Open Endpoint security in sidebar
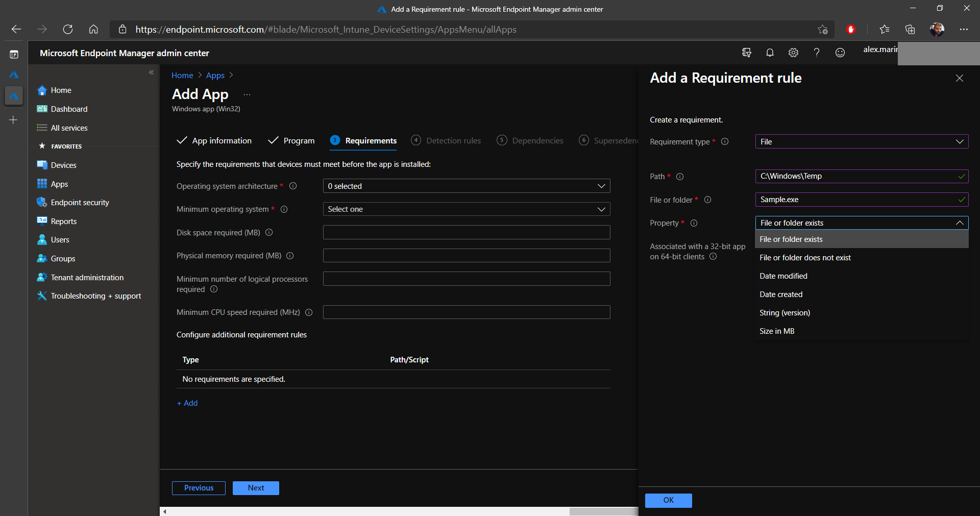This screenshot has width=980, height=516. click(x=80, y=203)
